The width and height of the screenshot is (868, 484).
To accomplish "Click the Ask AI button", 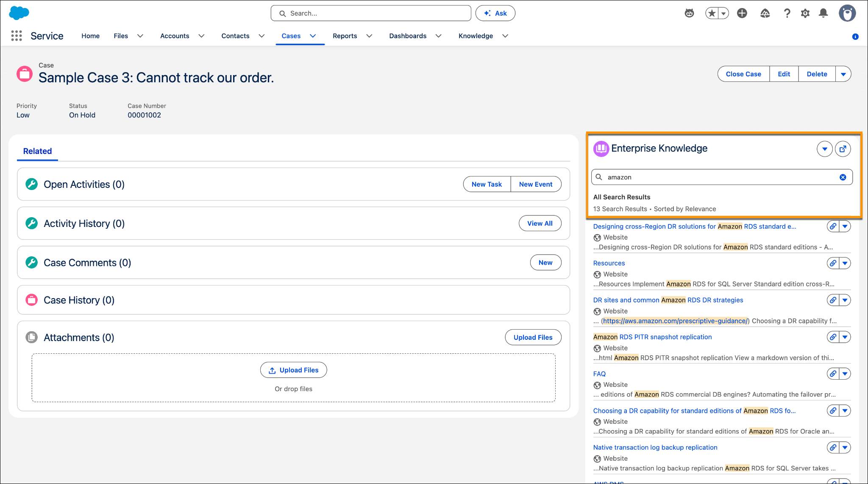I will click(495, 13).
